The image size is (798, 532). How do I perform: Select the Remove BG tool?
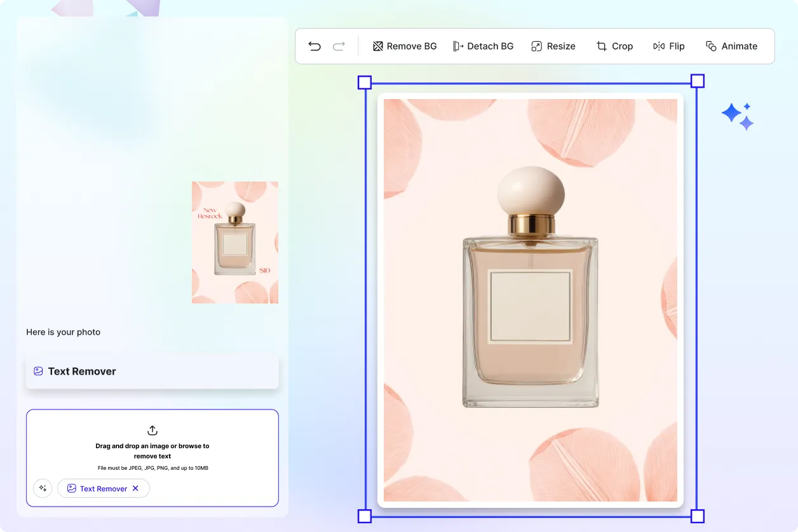point(405,46)
